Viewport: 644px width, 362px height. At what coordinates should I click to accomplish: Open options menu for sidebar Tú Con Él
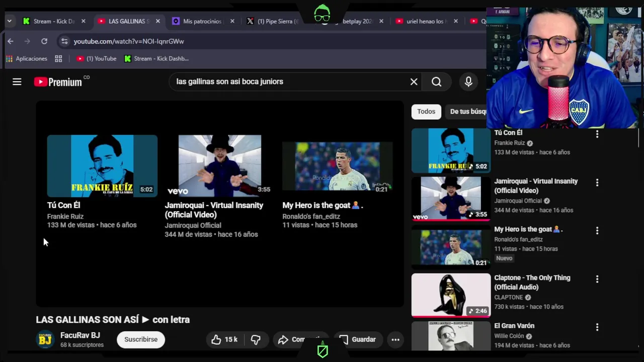pos(597,134)
